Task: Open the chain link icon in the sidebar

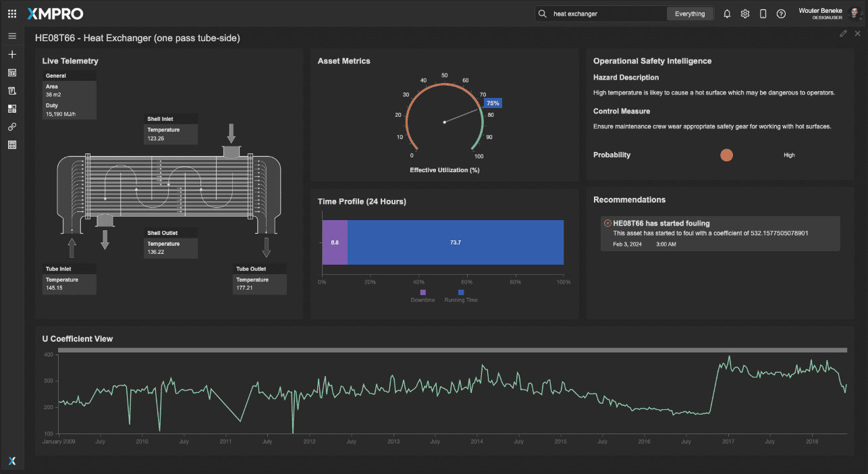Action: point(12,127)
